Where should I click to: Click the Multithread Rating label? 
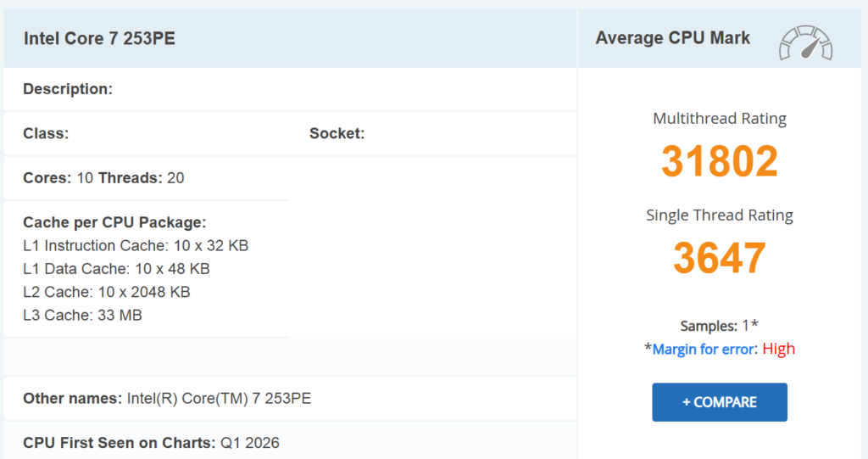coord(719,119)
